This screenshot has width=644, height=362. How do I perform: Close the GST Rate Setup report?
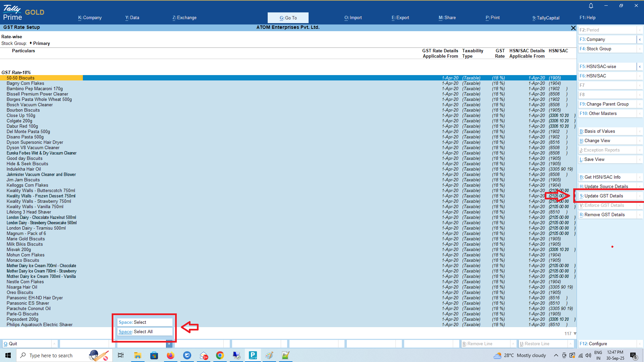tap(573, 28)
